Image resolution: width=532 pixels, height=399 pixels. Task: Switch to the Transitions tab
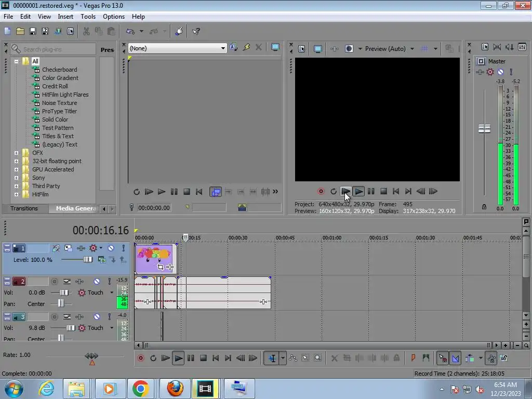24,208
